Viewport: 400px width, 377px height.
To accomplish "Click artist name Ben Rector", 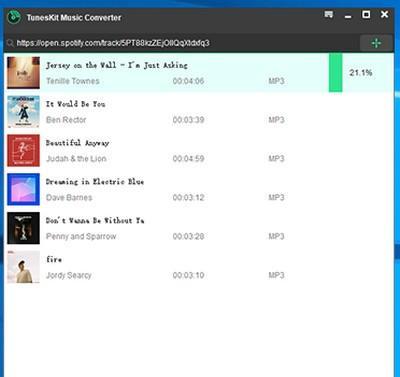I will [x=66, y=120].
